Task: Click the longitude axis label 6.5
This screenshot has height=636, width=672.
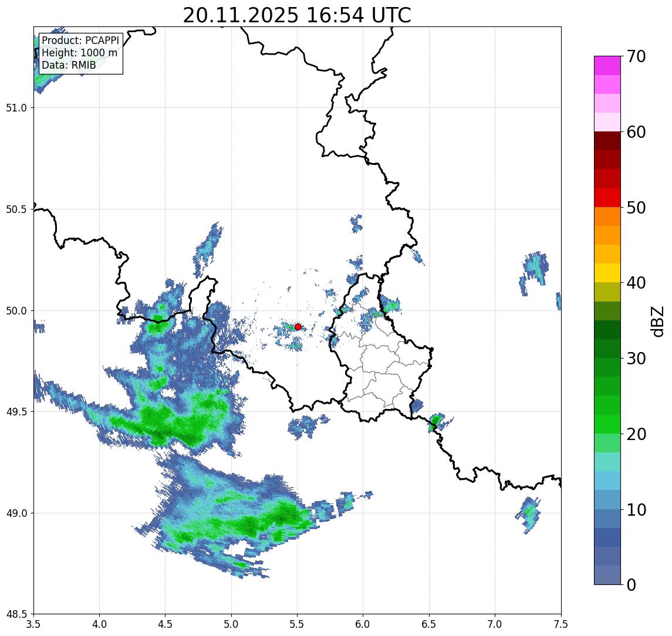Action: (x=430, y=624)
